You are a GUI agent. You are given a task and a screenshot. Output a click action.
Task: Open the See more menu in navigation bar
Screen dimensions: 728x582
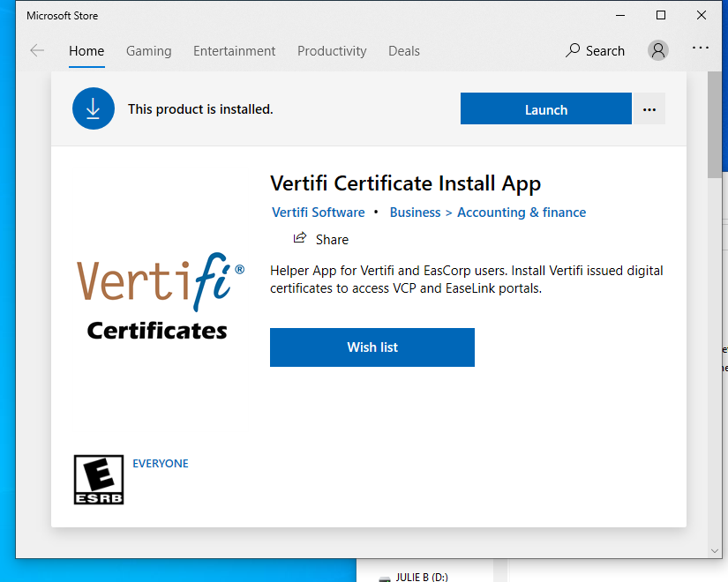tap(700, 48)
